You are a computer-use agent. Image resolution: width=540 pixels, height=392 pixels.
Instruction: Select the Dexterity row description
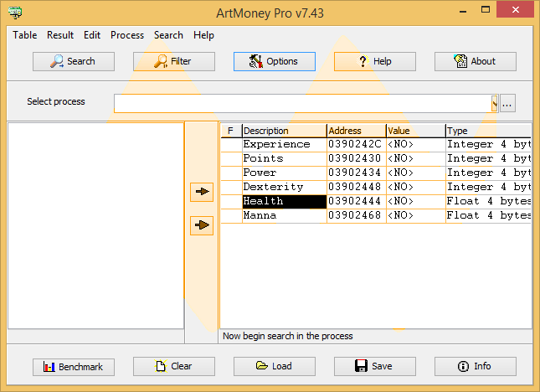click(x=285, y=187)
